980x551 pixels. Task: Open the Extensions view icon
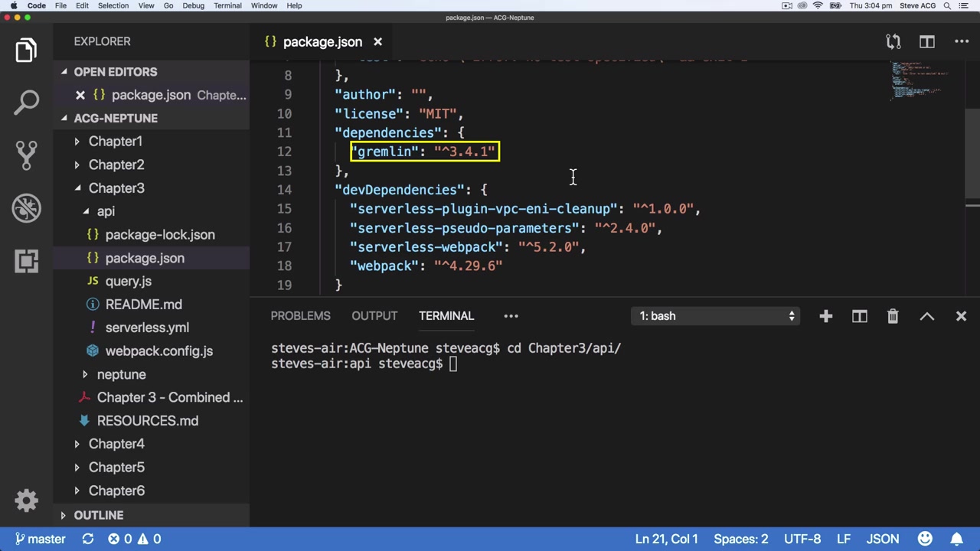tap(26, 261)
